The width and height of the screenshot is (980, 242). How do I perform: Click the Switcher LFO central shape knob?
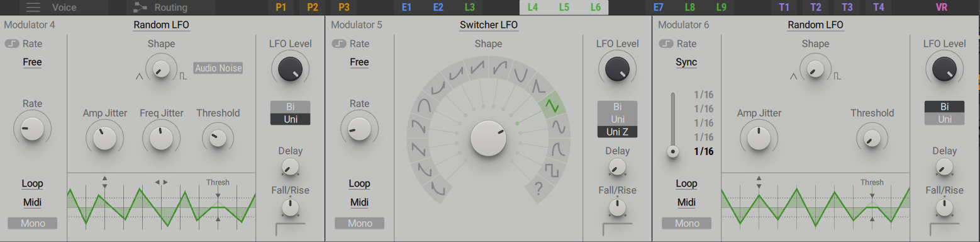pos(489,138)
